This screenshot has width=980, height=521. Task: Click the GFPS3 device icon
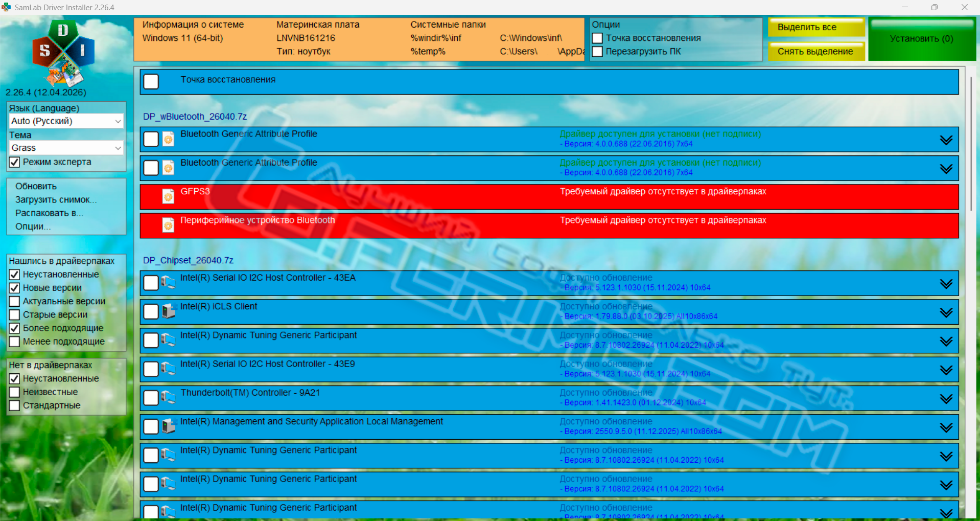(x=168, y=196)
